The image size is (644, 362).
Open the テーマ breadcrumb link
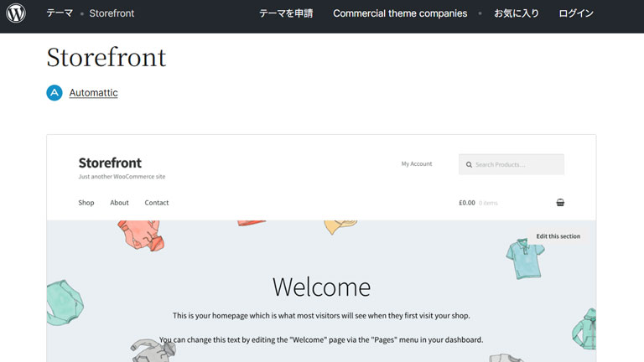tap(60, 13)
